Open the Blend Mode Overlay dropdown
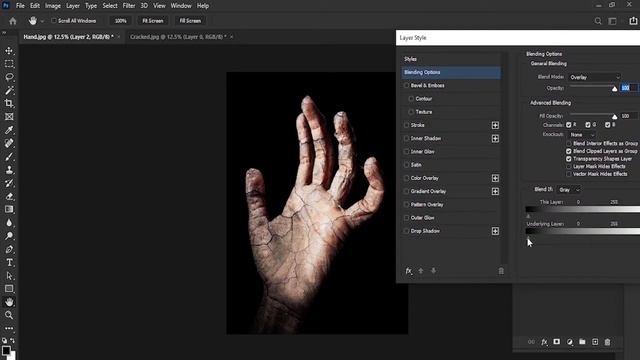Screen dimensions: 640x360 pyautogui.click(x=594, y=77)
